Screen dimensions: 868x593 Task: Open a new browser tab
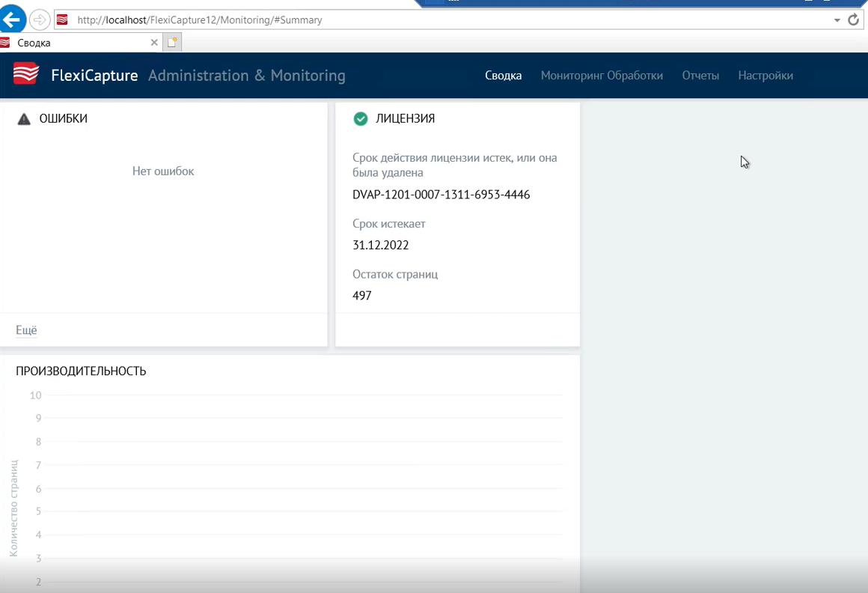point(172,43)
